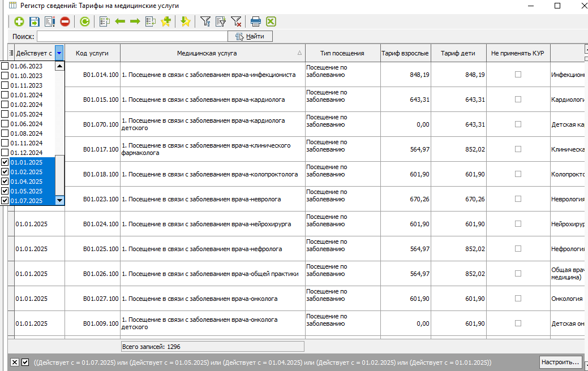
Task: Click the floppy disk save icon
Action: pyautogui.click(x=35, y=22)
